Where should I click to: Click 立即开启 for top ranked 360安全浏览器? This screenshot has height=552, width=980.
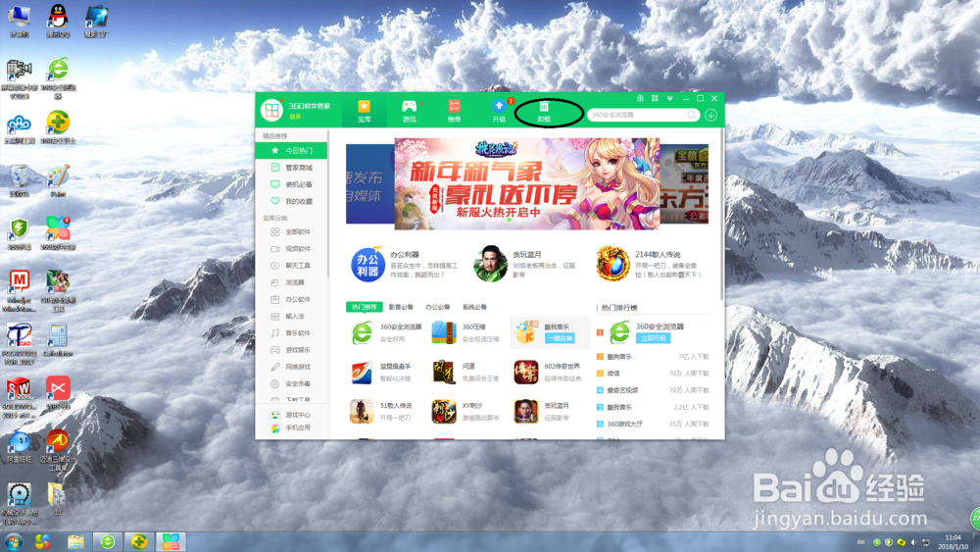pyautogui.click(x=653, y=338)
